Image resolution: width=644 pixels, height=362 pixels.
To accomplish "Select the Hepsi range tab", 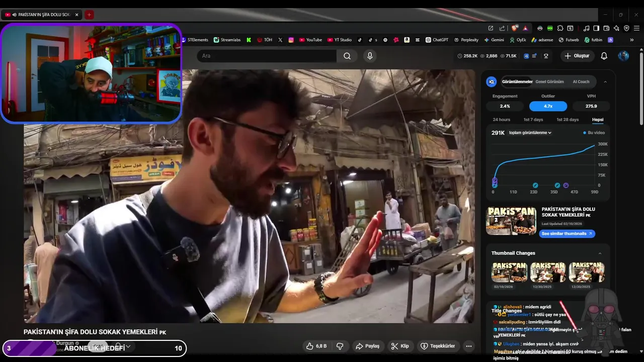I will tap(598, 120).
